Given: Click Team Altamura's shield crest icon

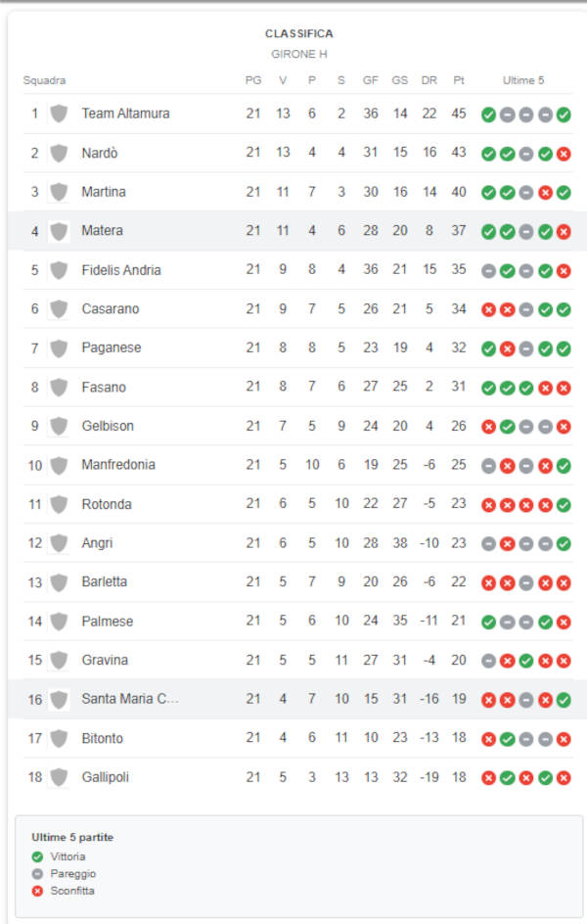Looking at the screenshot, I should coord(59,114).
